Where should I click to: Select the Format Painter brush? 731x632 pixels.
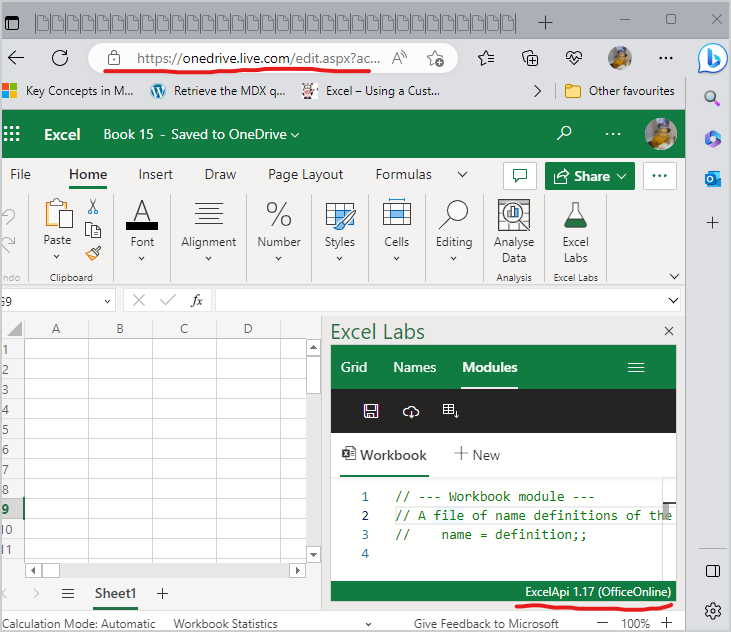pyautogui.click(x=93, y=253)
